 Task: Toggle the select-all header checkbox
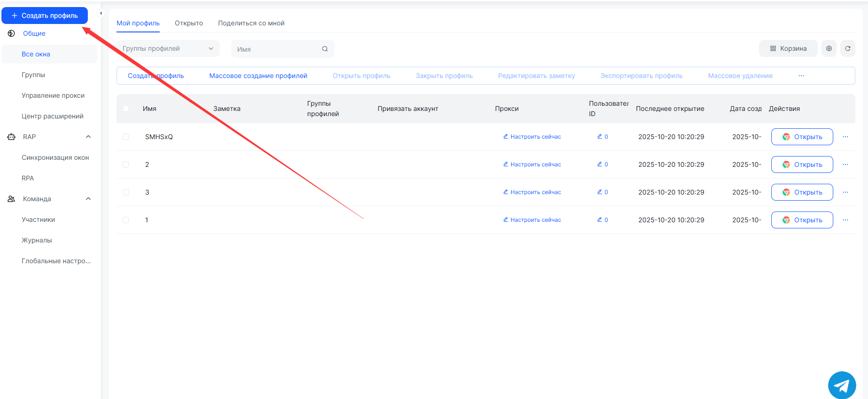pos(126,109)
